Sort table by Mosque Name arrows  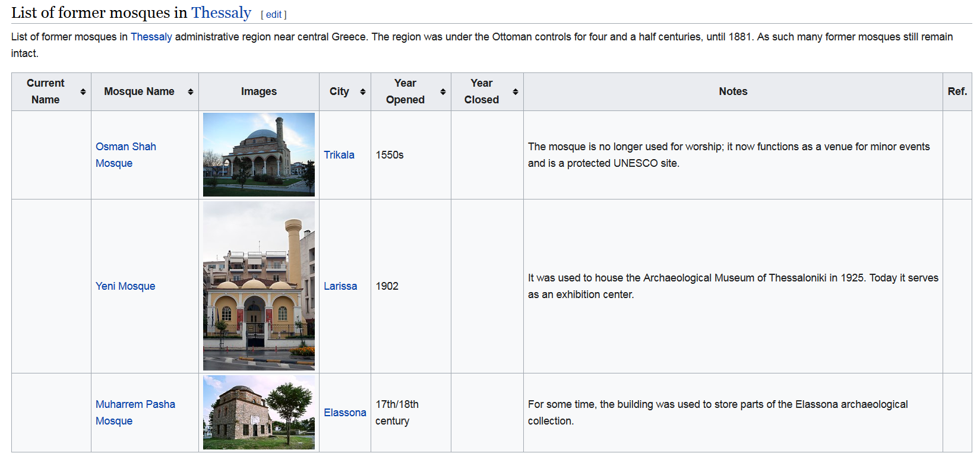[x=191, y=91]
